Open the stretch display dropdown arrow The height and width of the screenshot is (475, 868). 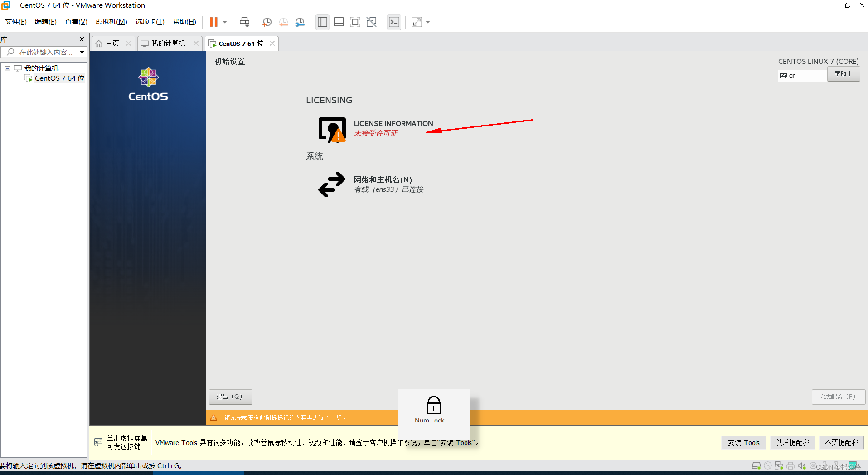(x=428, y=22)
